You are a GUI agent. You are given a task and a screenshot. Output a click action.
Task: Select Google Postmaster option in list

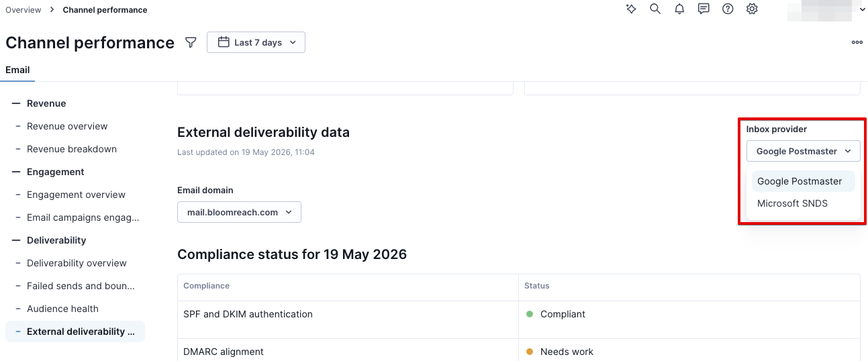804,181
